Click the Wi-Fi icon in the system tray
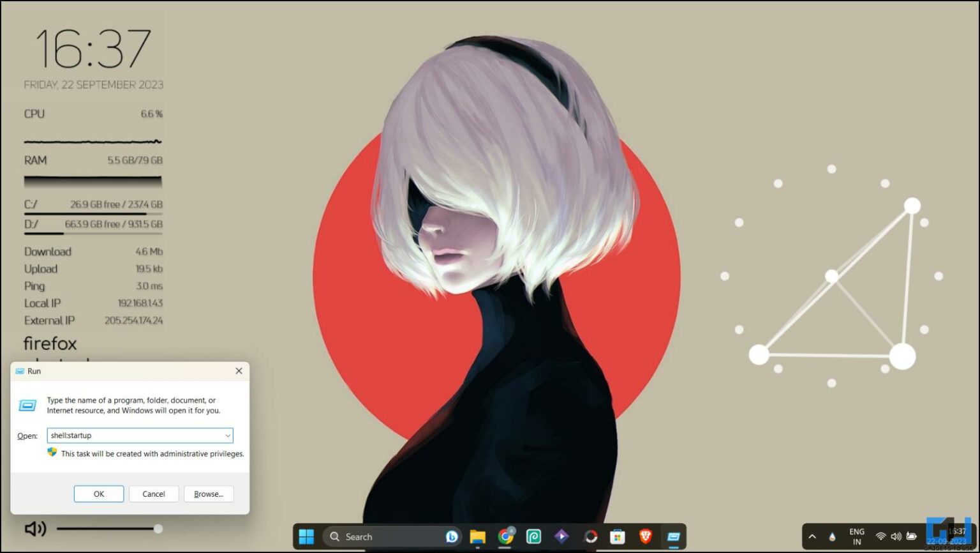980x553 pixels. tap(880, 536)
